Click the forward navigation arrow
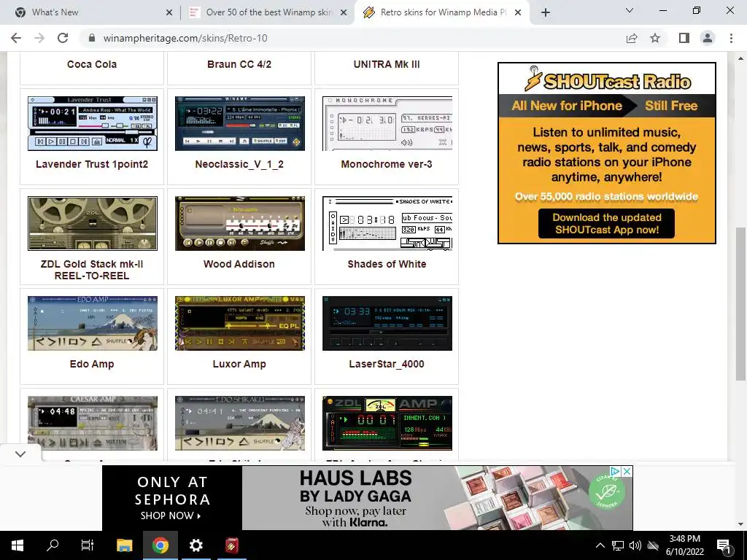This screenshot has height=560, width=747. [39, 38]
